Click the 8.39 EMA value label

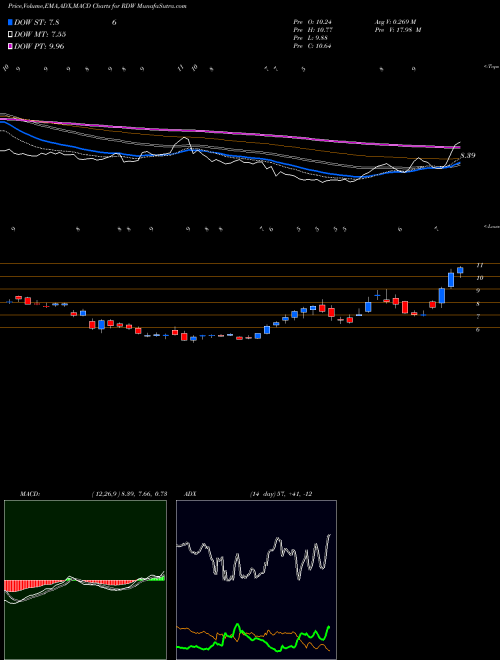[468, 156]
